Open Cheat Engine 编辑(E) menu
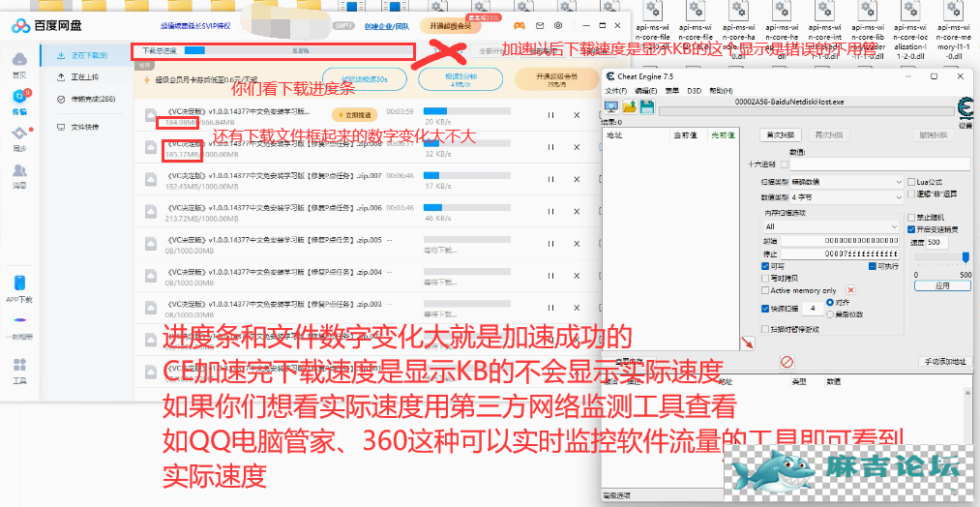The image size is (980, 507). [x=646, y=91]
